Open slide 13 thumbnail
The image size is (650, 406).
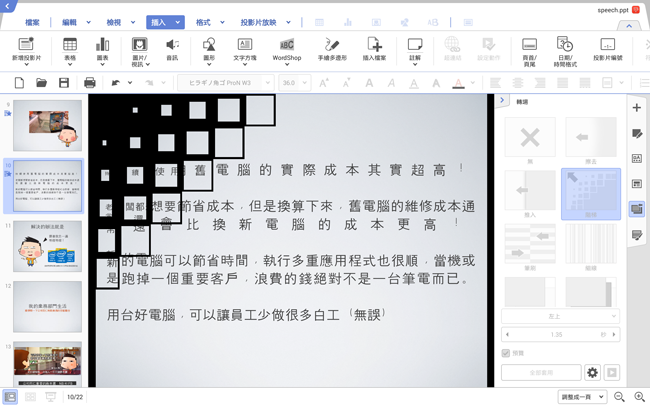click(x=47, y=364)
